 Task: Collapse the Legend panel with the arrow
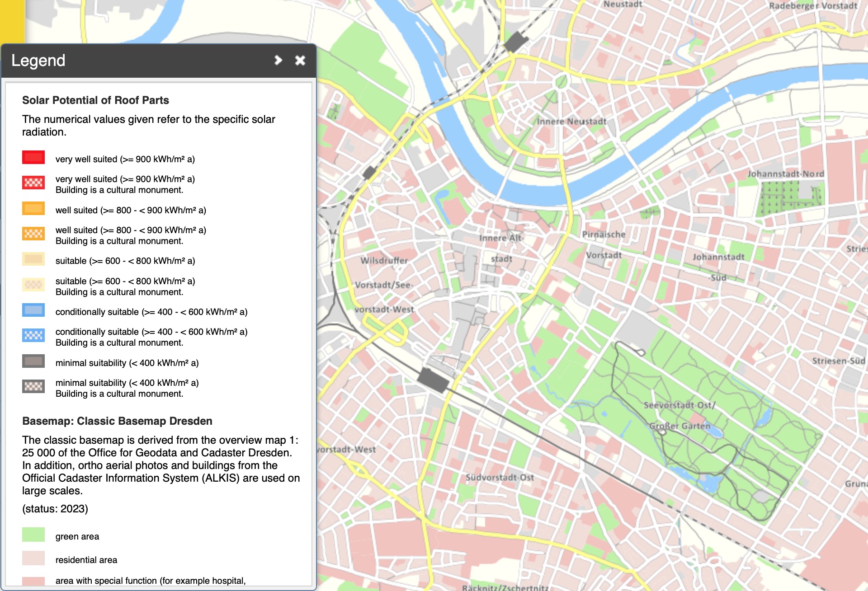pyautogui.click(x=278, y=60)
